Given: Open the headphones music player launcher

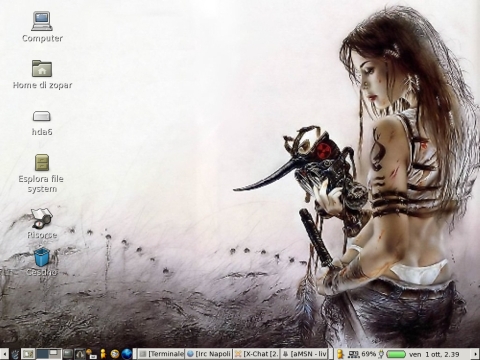Looking at the screenshot, I should point(79,354).
